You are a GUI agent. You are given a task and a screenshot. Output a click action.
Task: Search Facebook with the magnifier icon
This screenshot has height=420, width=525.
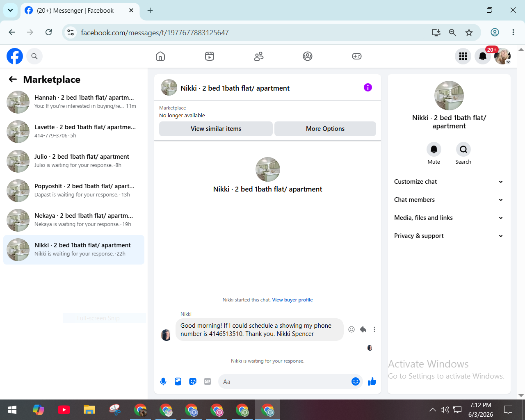tap(34, 56)
